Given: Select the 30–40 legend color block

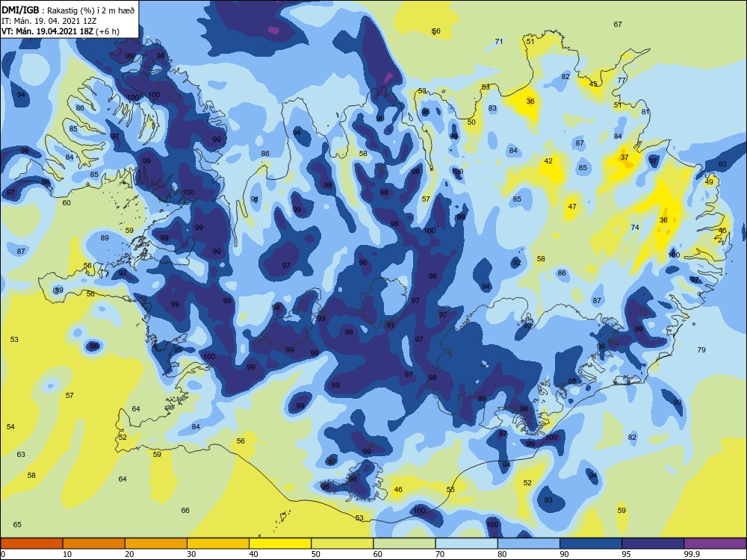Looking at the screenshot, I should point(218,544).
